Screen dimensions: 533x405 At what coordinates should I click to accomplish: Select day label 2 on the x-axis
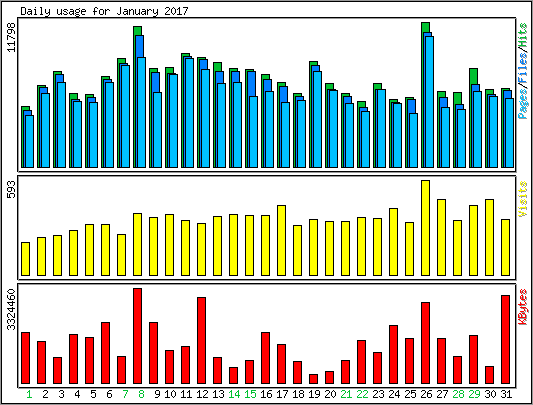[45, 394]
